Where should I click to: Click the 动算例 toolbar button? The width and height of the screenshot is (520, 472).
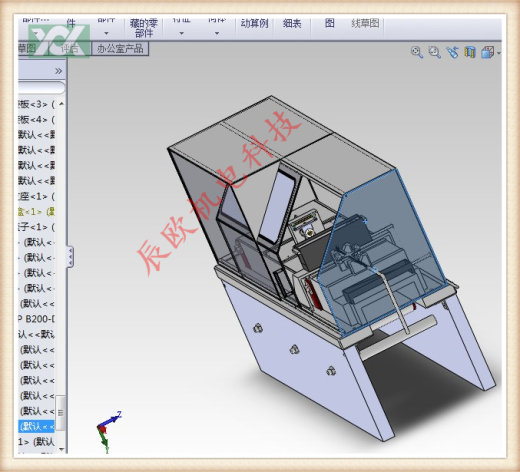click(254, 23)
